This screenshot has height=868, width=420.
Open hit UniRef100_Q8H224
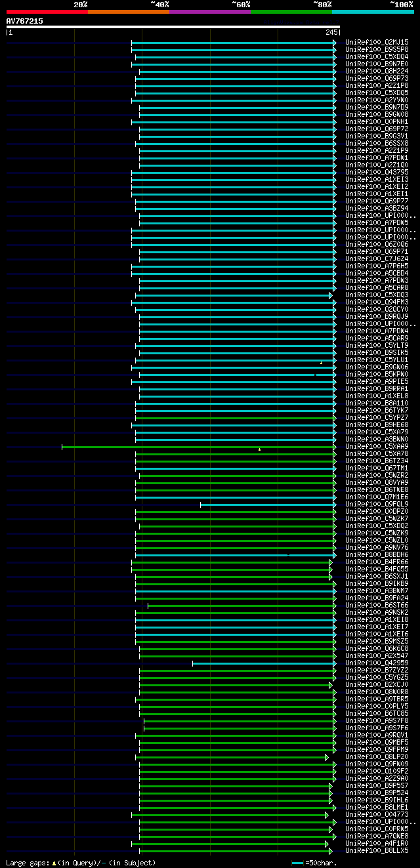click(377, 71)
